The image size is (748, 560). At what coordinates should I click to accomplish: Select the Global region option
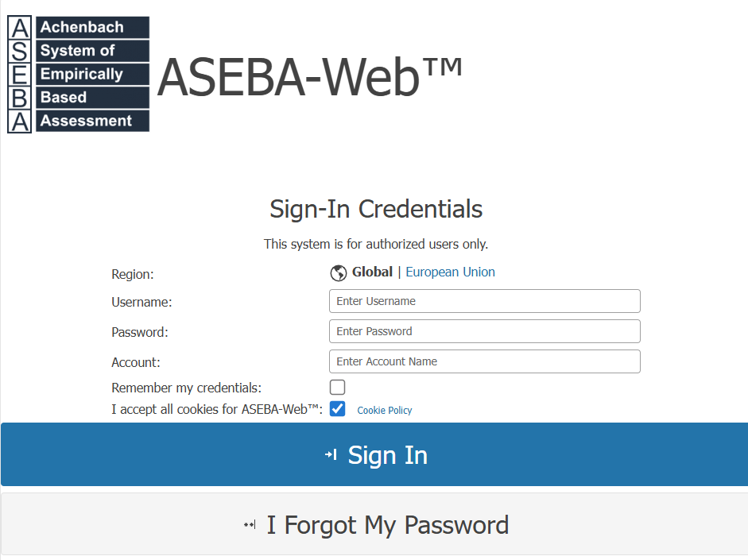pos(372,272)
